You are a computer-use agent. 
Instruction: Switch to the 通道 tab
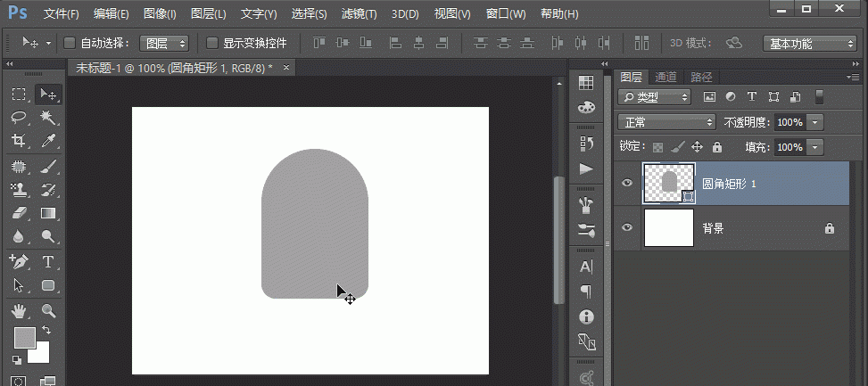click(665, 78)
